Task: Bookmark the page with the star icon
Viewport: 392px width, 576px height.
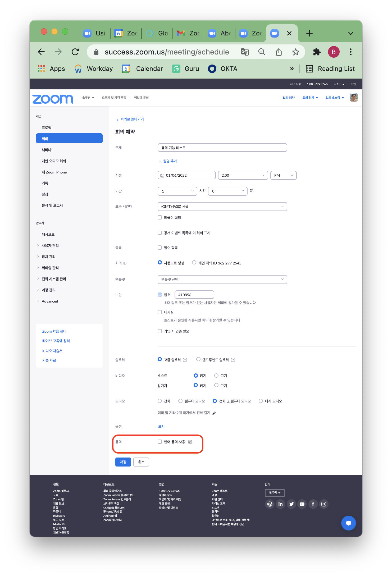Action: click(x=296, y=52)
